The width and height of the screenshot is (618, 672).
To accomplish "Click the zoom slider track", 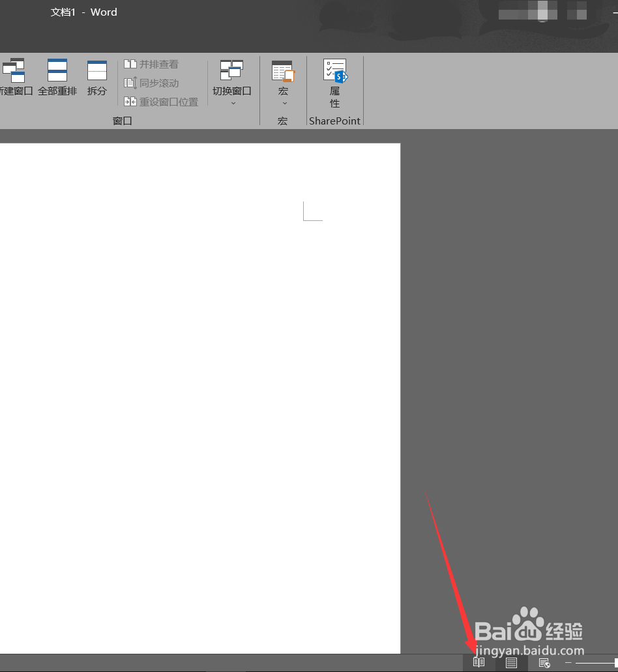I will 596,663.
